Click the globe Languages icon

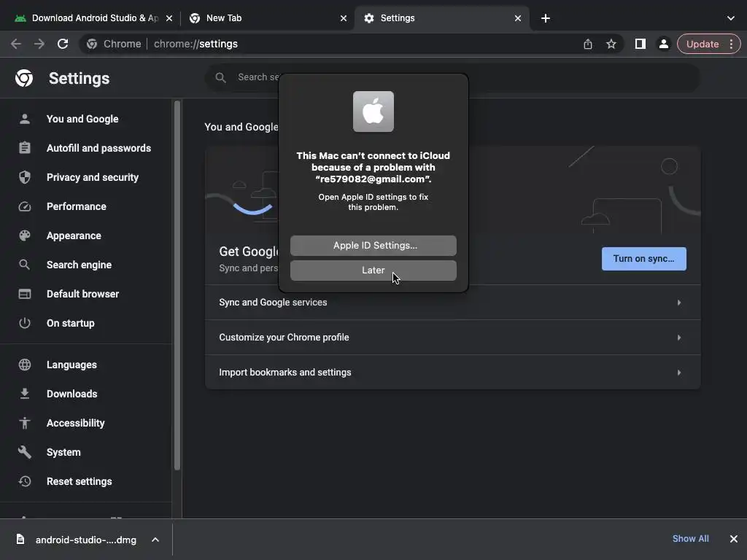pyautogui.click(x=25, y=365)
